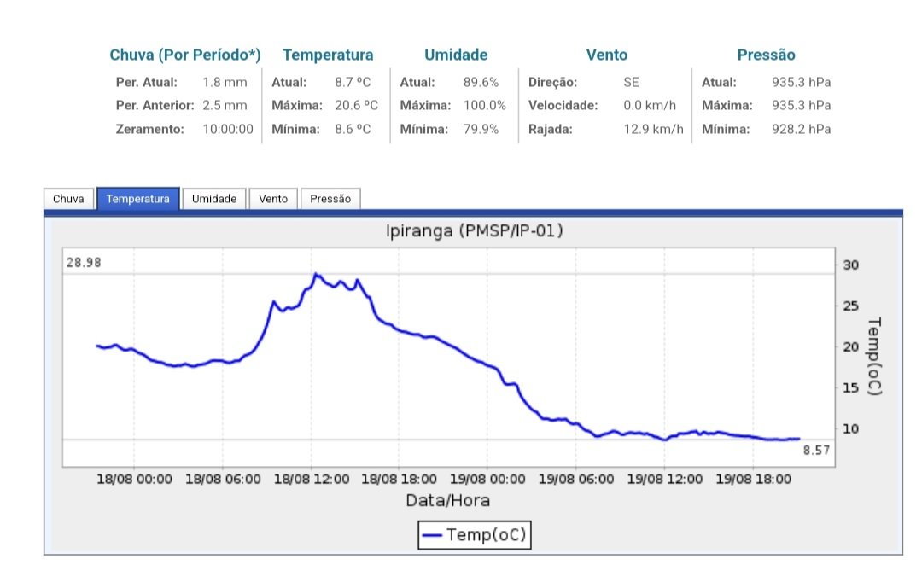
Task: Click the Data/Hora axis title
Action: [x=448, y=500]
